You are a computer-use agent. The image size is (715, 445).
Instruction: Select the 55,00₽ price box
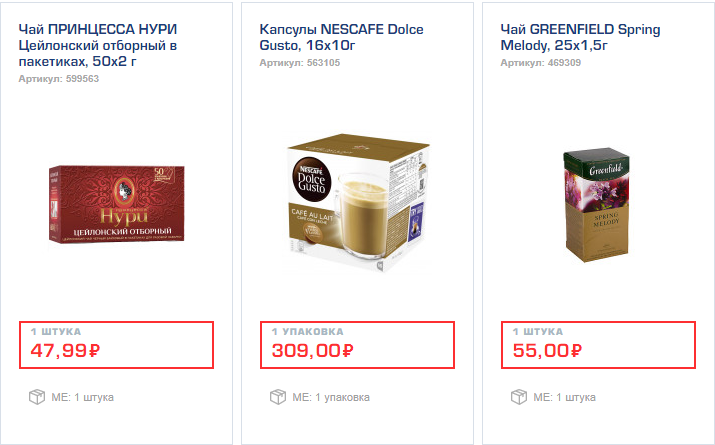tap(598, 345)
